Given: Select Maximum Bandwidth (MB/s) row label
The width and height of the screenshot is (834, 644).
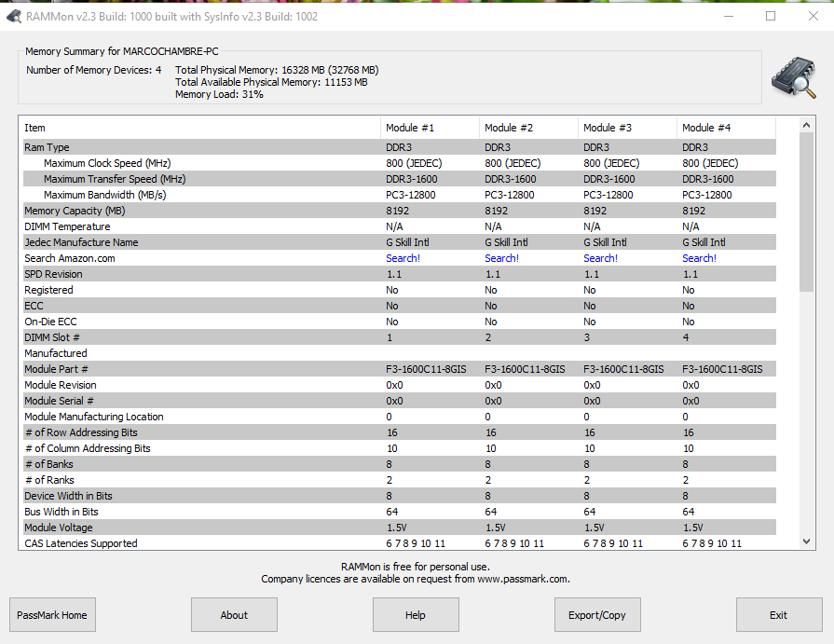Looking at the screenshot, I should [x=104, y=195].
